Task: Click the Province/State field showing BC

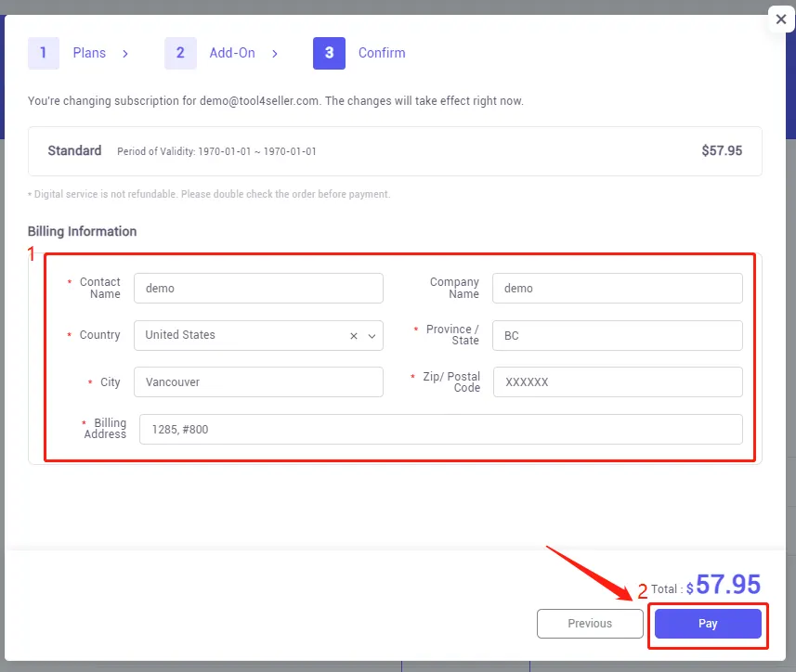Action: point(617,334)
